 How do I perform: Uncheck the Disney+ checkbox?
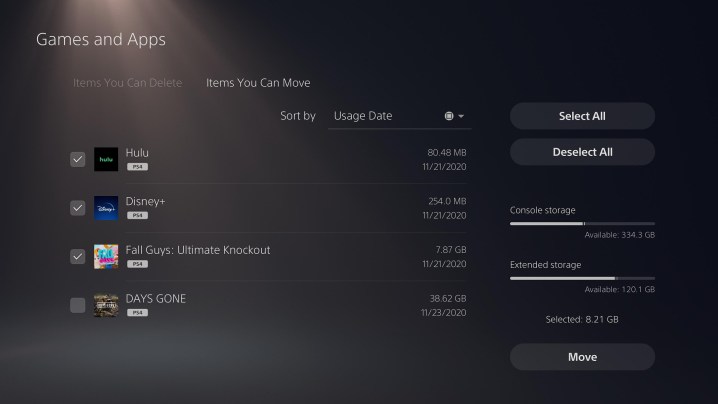click(x=78, y=208)
